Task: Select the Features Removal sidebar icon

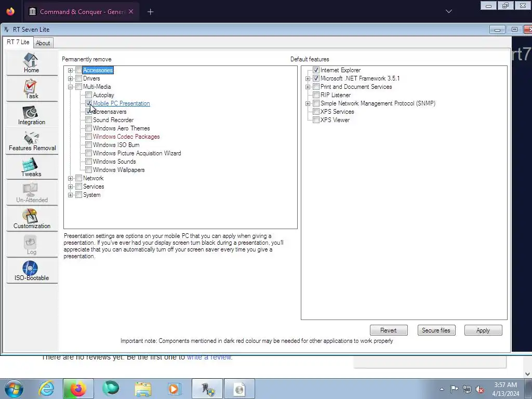Action: 32,140
